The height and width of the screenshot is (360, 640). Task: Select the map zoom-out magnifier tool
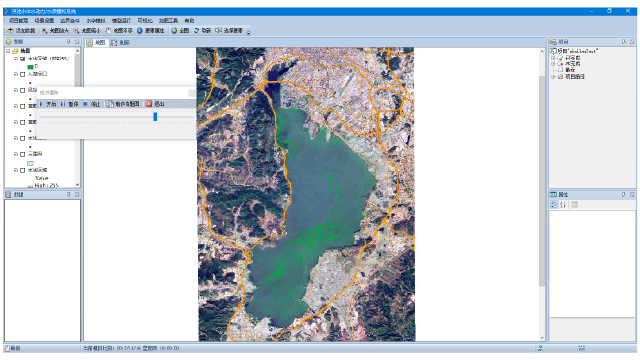point(76,31)
